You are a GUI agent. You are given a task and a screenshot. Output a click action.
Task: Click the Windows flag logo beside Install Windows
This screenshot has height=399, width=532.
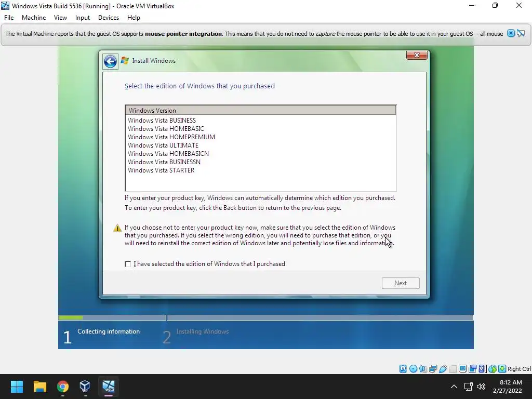coord(125,60)
